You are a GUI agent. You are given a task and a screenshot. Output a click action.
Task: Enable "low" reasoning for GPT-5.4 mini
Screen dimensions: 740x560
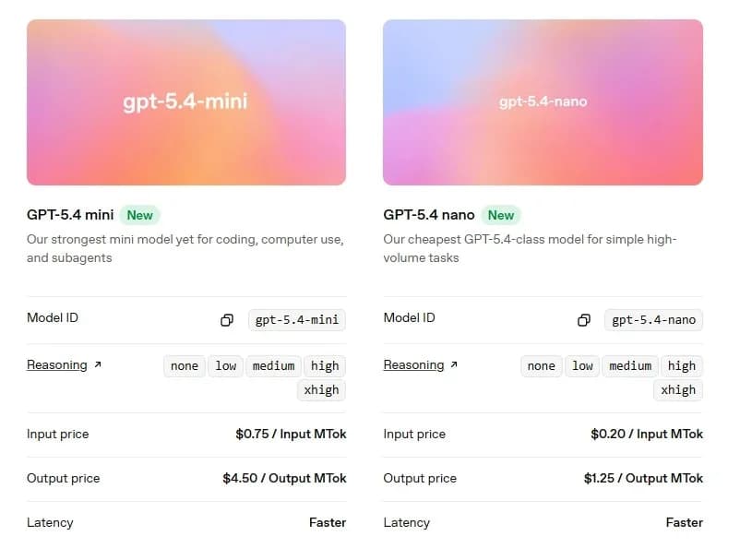click(226, 366)
